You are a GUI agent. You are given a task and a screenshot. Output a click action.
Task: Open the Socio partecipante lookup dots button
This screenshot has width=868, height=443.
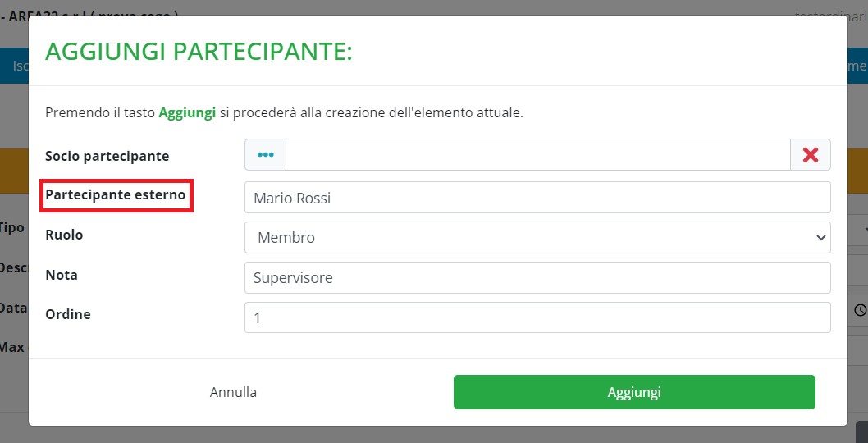pos(265,155)
